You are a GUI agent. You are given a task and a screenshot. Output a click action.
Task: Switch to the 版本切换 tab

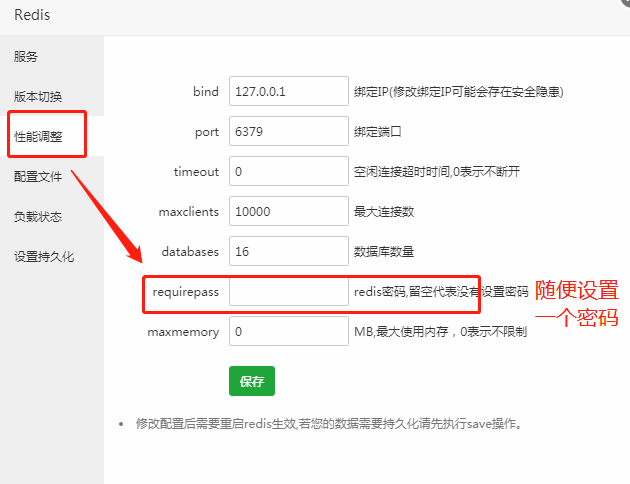pos(38,96)
